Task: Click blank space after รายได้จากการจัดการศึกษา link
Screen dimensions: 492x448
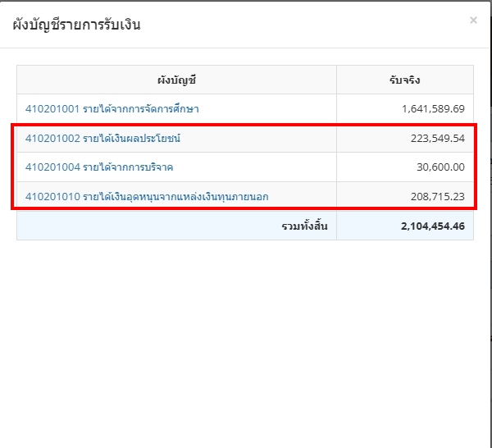Action: (267, 109)
